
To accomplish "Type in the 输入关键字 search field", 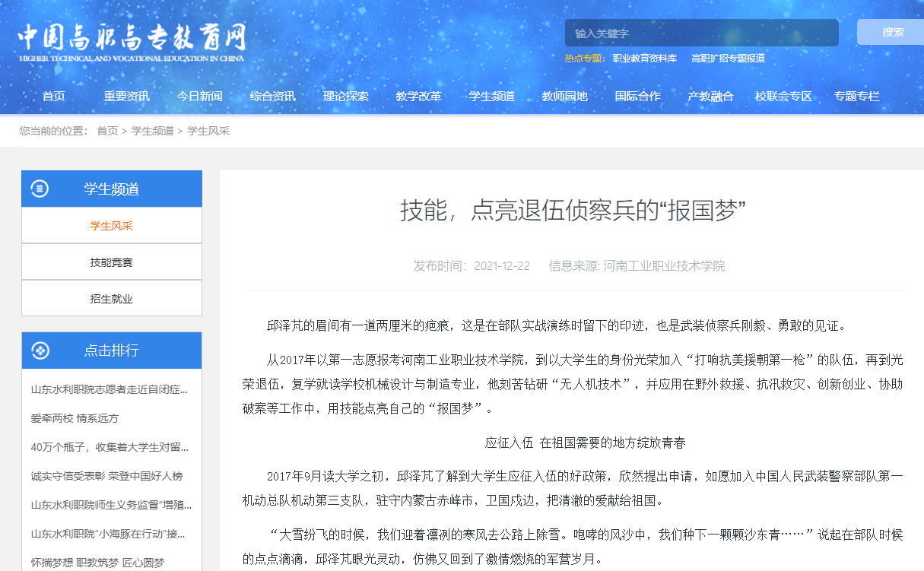I will (x=700, y=33).
